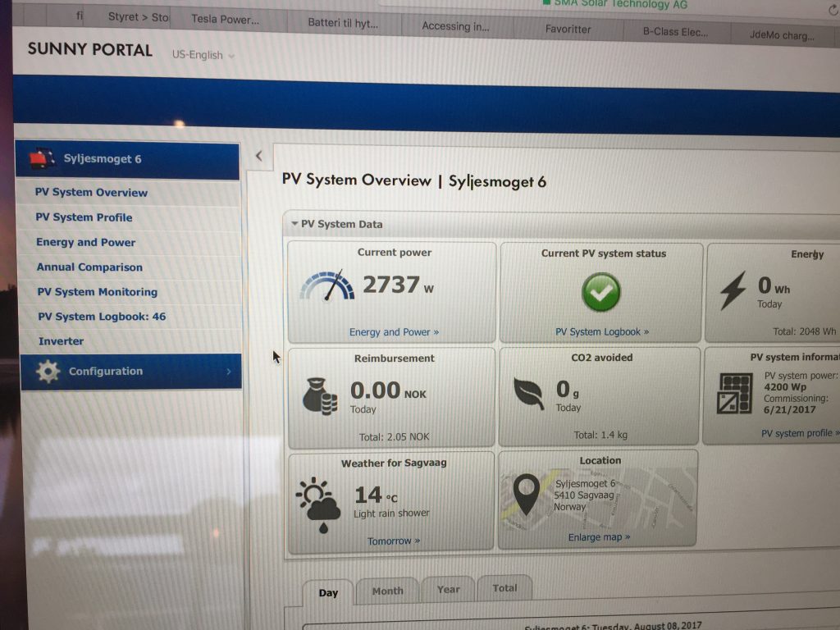840x630 pixels.
Task: Expand the Configuration menu arrow
Action: click(229, 372)
